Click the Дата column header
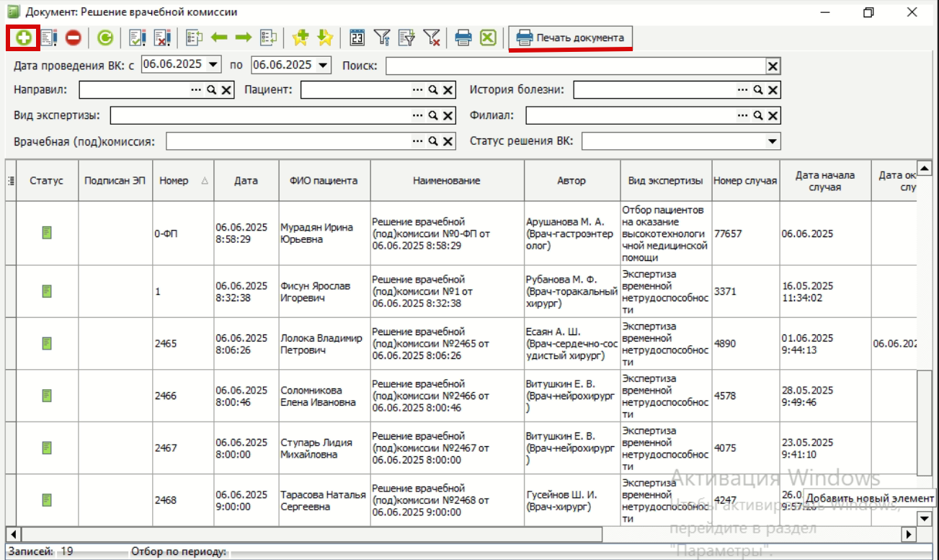 pyautogui.click(x=246, y=181)
